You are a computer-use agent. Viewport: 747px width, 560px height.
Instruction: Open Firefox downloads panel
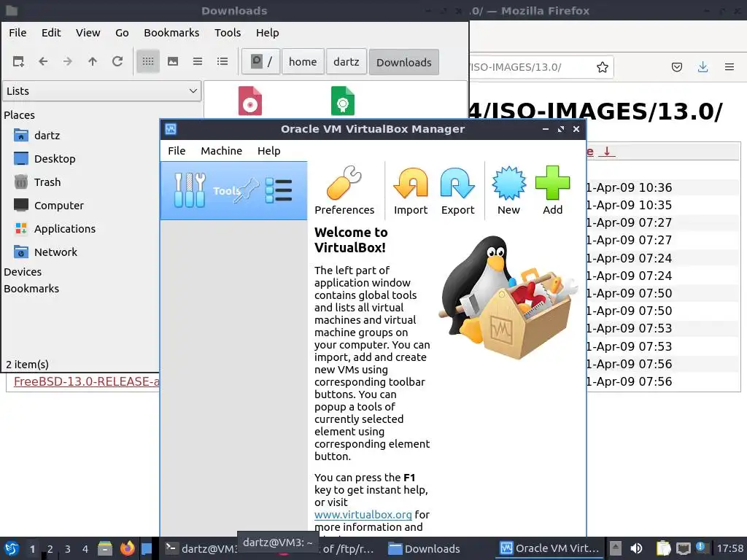[x=703, y=67]
